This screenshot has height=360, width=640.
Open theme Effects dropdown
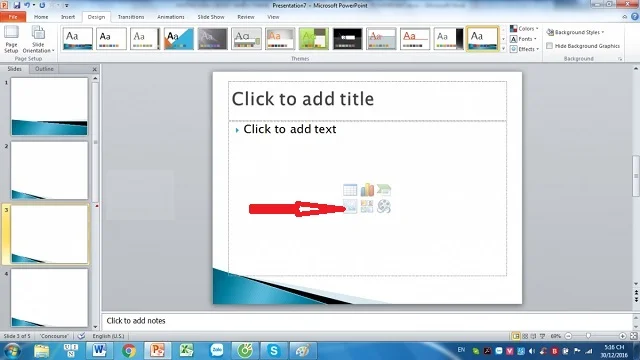pos(524,49)
